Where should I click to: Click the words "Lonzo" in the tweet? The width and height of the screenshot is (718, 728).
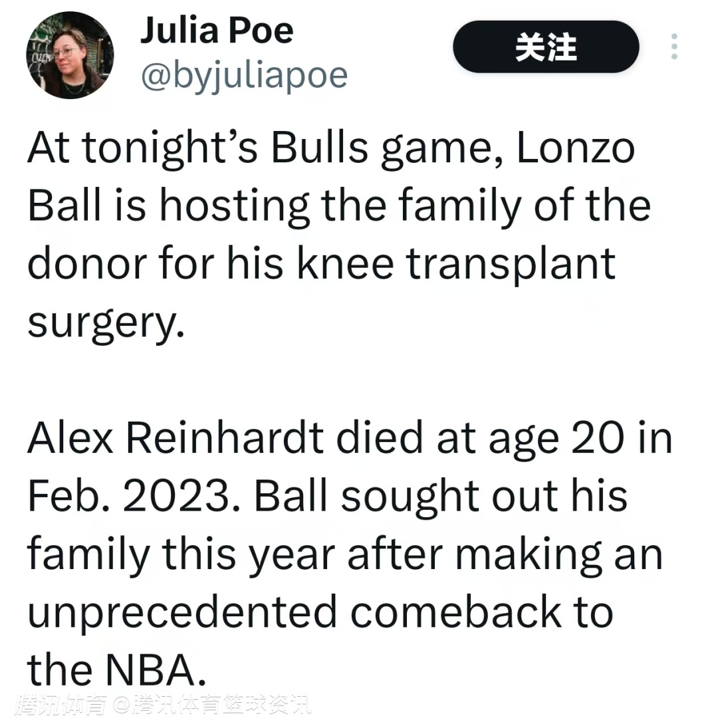coord(576,149)
